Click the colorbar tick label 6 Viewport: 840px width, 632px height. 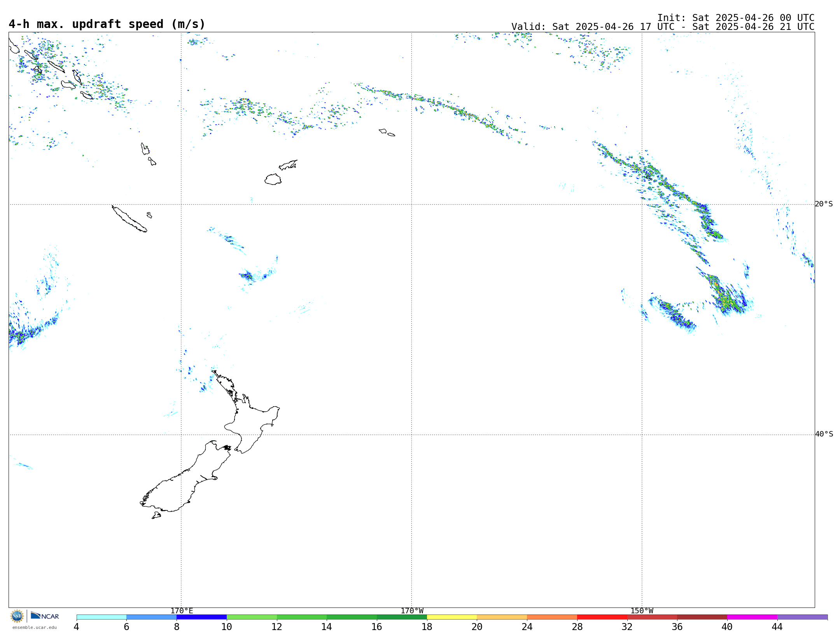[126, 627]
